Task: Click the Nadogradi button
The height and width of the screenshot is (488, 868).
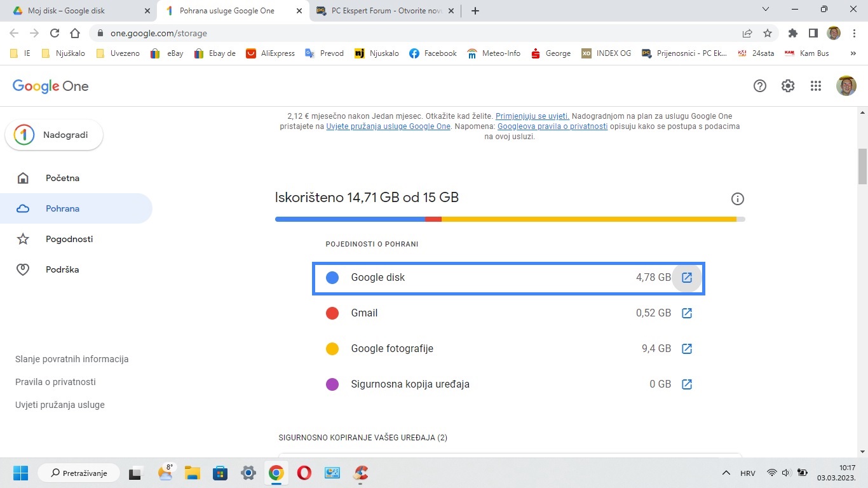Action: point(54,135)
